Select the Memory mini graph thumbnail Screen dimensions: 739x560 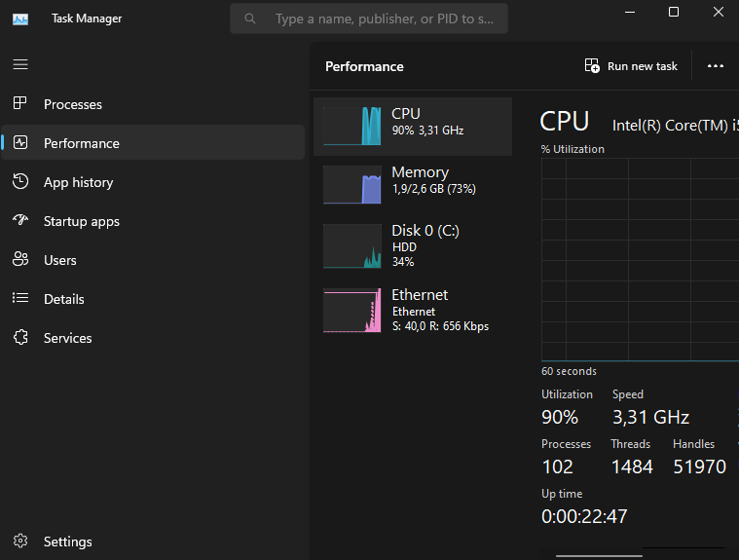(x=352, y=184)
